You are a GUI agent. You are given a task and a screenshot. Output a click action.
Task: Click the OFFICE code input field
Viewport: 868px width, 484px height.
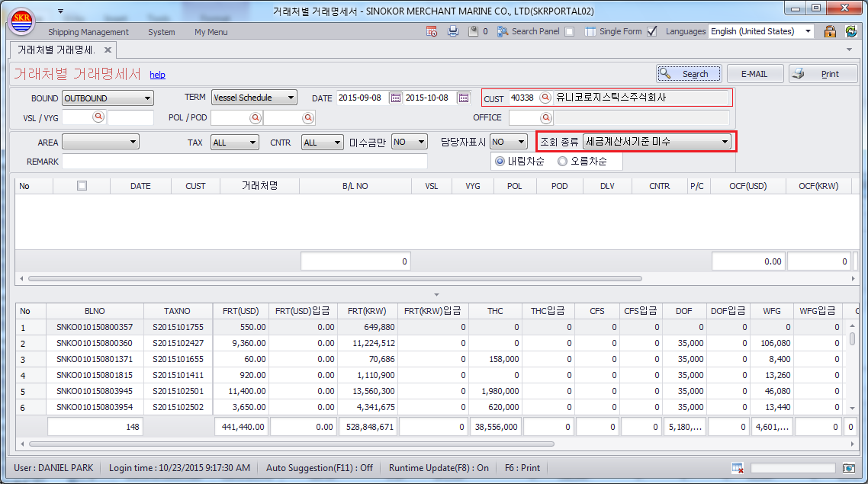pos(524,118)
